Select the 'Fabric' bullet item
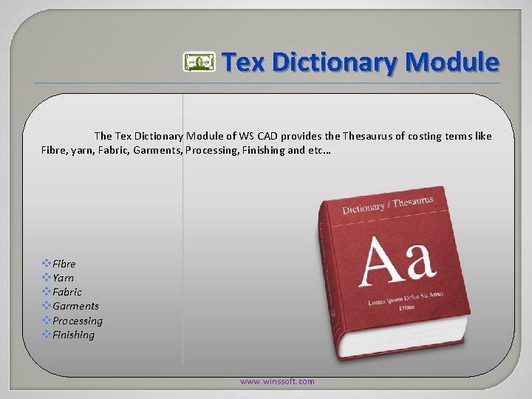Image resolution: width=532 pixels, height=399 pixels. pos(62,292)
